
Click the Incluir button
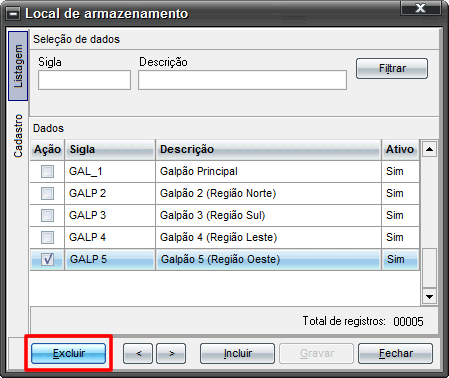coord(238,353)
